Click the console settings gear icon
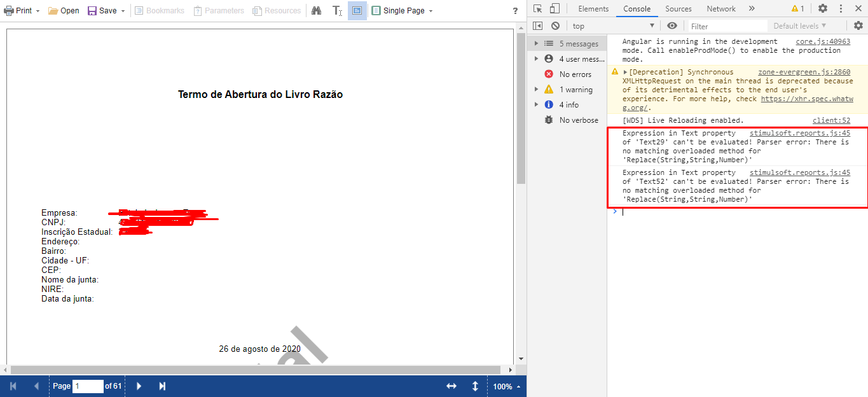This screenshot has height=397, width=868. [858, 25]
